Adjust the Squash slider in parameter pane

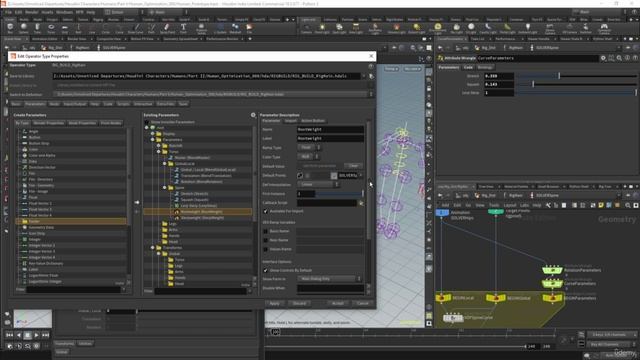pos(576,84)
